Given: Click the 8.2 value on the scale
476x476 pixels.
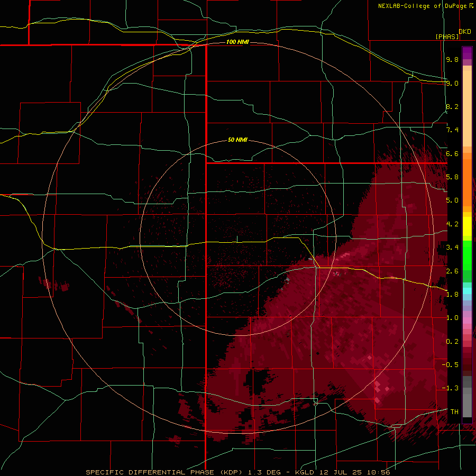Looking at the screenshot, I should 452,106.
